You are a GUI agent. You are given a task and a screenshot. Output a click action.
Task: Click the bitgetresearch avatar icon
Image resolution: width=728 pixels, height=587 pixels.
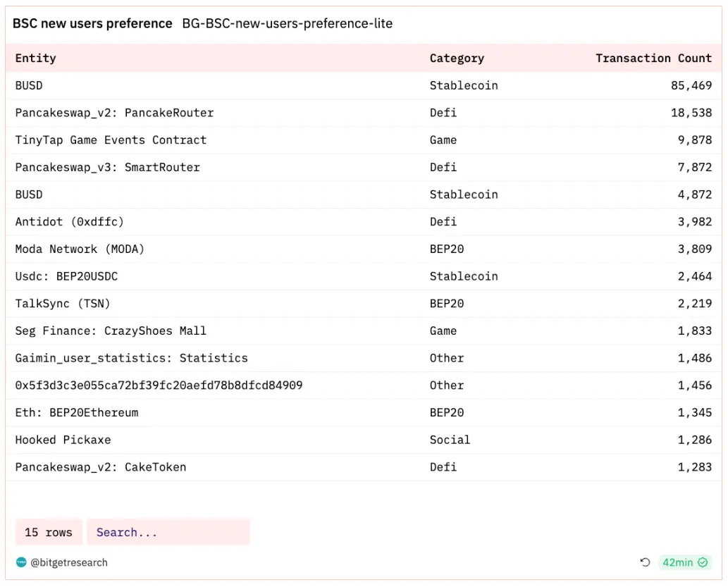21,562
